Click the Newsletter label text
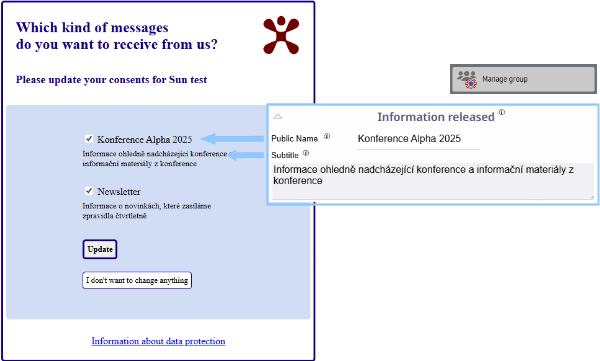 point(119,191)
